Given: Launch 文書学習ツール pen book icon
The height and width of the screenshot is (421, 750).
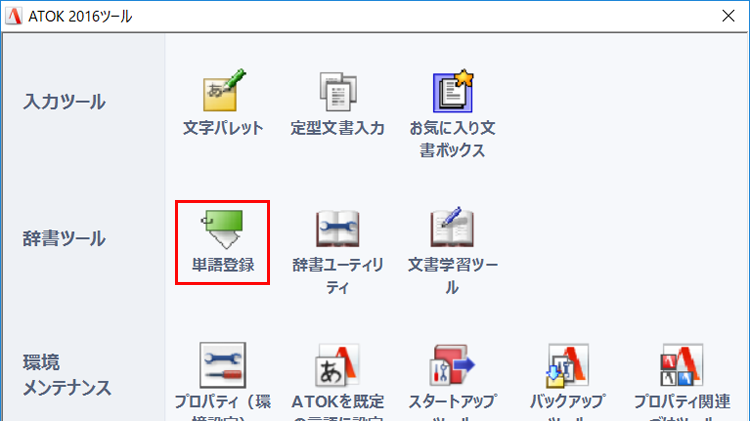Looking at the screenshot, I should [x=452, y=227].
